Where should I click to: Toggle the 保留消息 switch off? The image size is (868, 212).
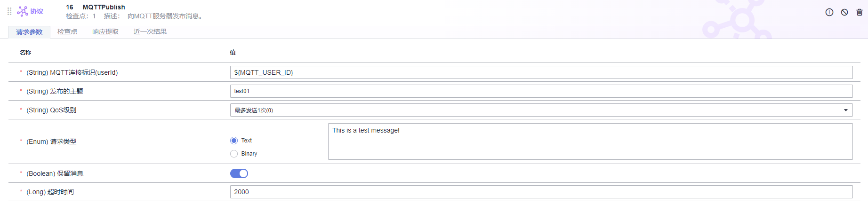[239, 173]
